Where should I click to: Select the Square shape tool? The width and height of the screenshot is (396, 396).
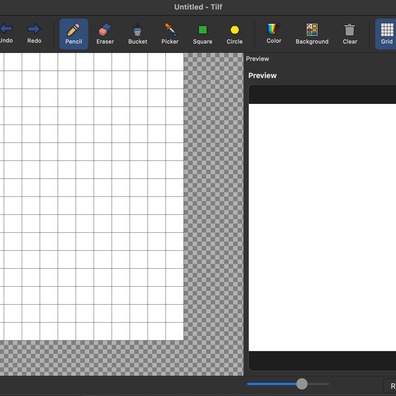tap(202, 34)
